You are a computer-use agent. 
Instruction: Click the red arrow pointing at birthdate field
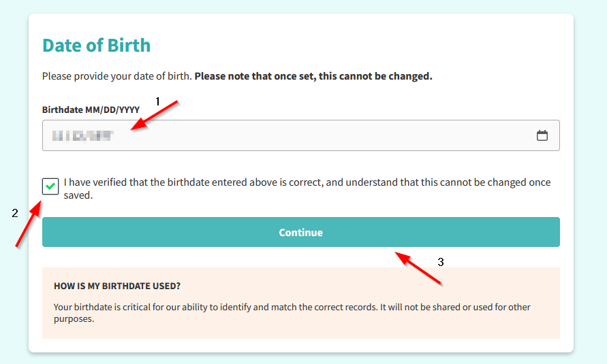tap(154, 115)
